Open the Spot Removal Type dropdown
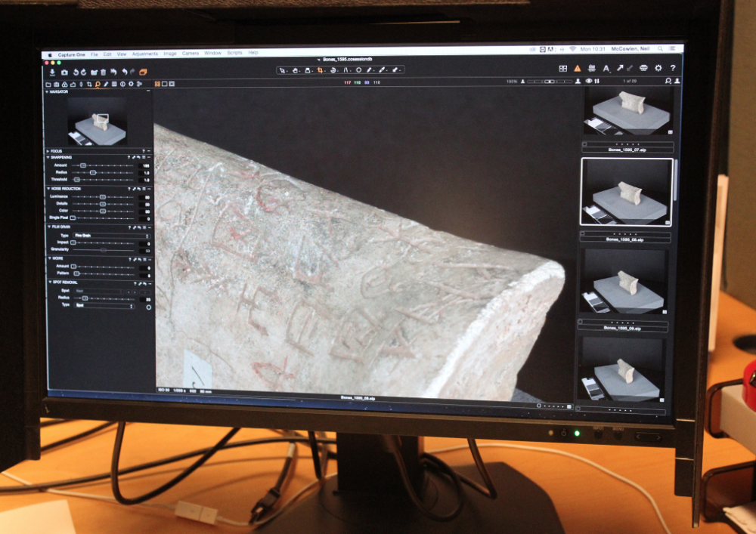 coord(103,306)
